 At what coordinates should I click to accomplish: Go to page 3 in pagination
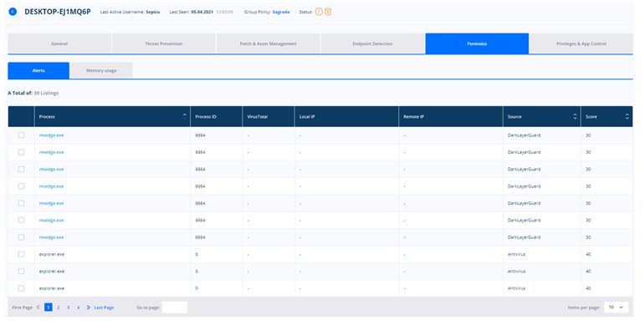pyautogui.click(x=69, y=307)
